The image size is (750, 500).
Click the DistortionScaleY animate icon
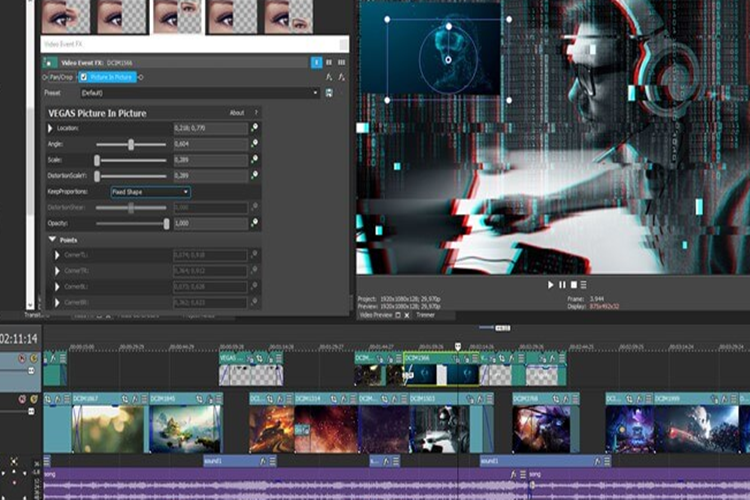click(x=254, y=175)
